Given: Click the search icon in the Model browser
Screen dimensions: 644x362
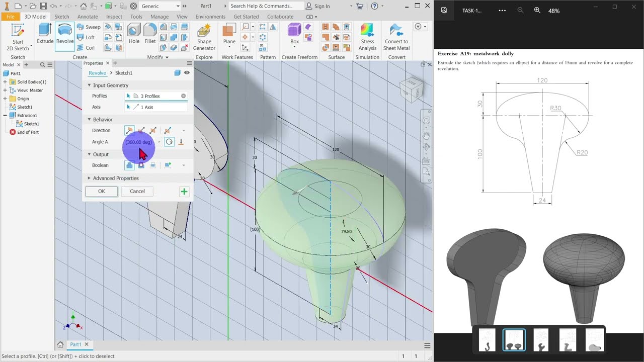Looking at the screenshot, I should 43,65.
